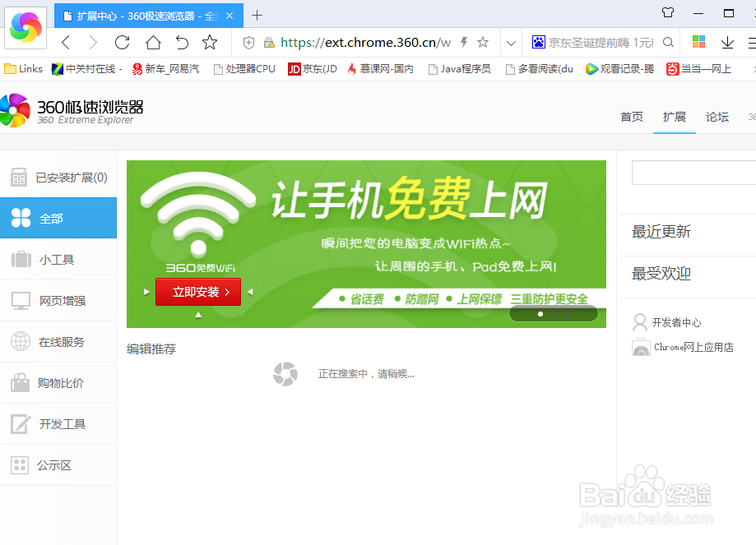Open the 论坛 navigation tab
Image resolution: width=756 pixels, height=545 pixels.
pyautogui.click(x=717, y=117)
